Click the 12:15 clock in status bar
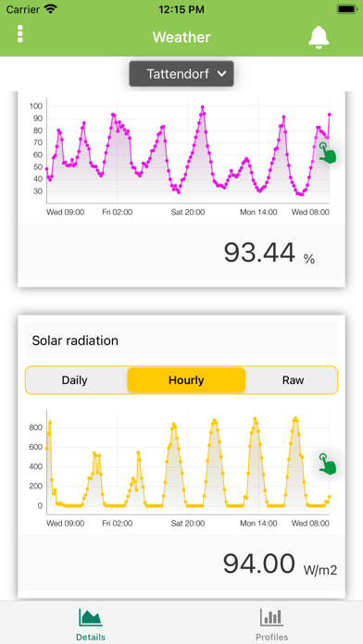363x644 pixels. tap(181, 9)
